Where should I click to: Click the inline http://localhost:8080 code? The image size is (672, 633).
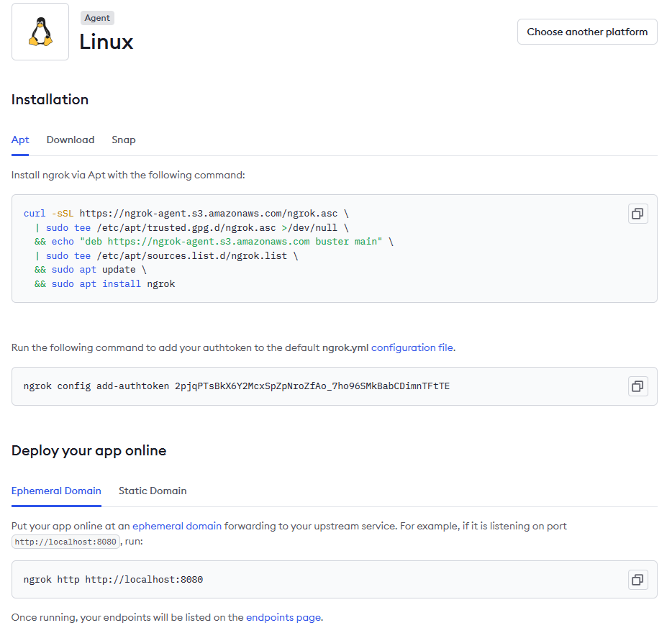coord(65,542)
